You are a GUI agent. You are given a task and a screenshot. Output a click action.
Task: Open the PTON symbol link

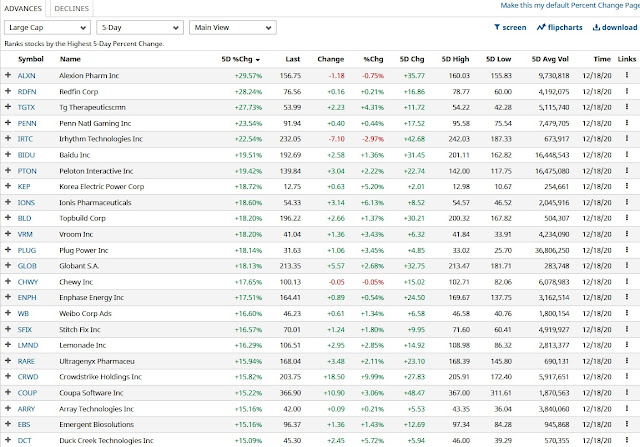27,171
